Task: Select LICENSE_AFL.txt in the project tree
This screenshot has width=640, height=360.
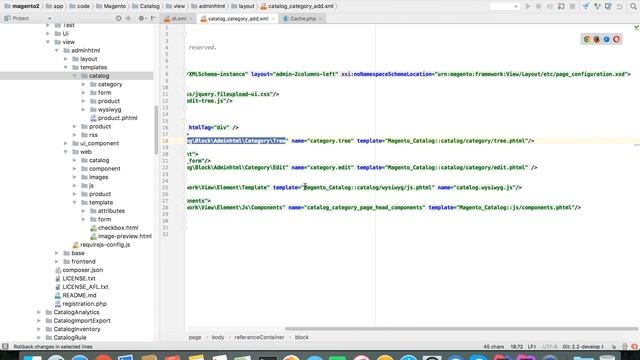Action: point(85,287)
